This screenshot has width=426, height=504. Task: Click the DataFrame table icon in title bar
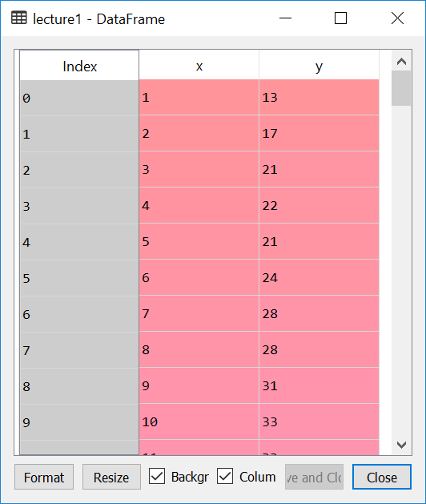[19, 18]
